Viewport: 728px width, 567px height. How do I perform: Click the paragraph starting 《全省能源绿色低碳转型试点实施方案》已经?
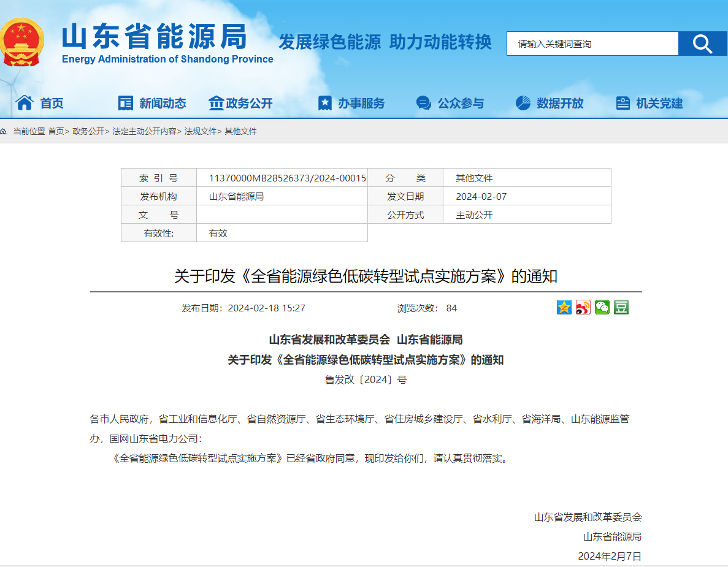(310, 459)
